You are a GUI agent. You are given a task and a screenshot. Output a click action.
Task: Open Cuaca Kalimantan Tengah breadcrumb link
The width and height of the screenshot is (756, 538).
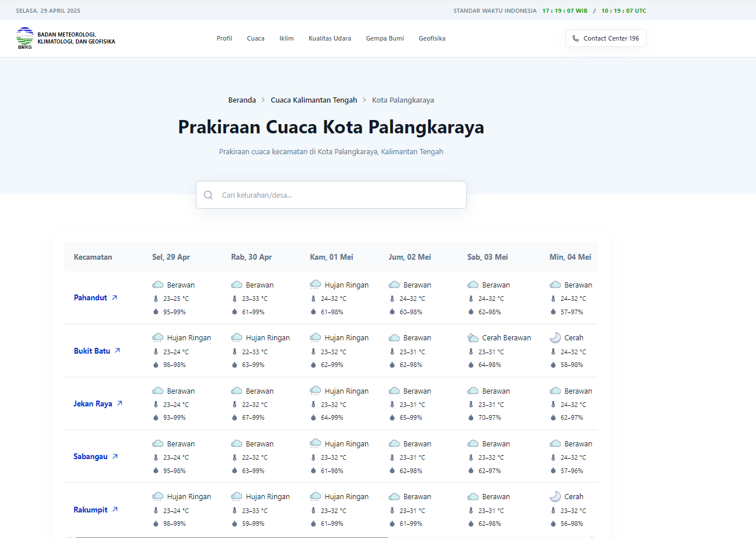pyautogui.click(x=313, y=100)
